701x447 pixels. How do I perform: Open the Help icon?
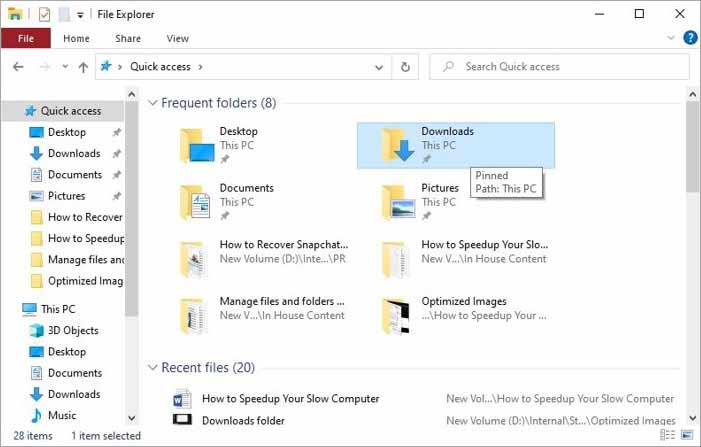coord(690,38)
